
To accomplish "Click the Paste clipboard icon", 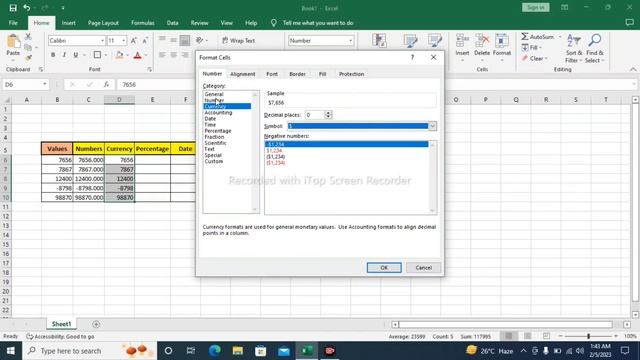I will pyautogui.click(x=13, y=42).
